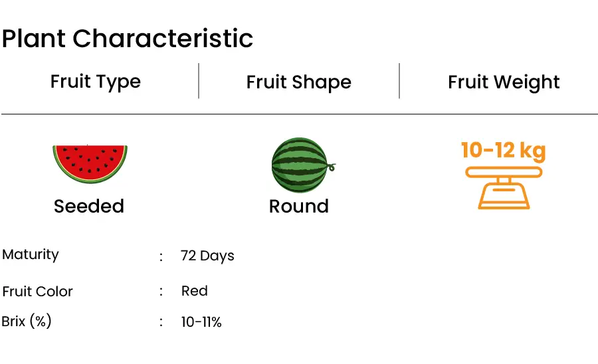Click the Maturity row label
This screenshot has width=598, height=364.
pyautogui.click(x=31, y=254)
